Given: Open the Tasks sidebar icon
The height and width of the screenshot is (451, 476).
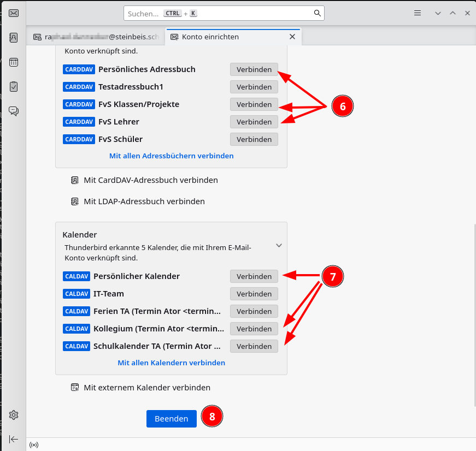Looking at the screenshot, I should (x=14, y=86).
